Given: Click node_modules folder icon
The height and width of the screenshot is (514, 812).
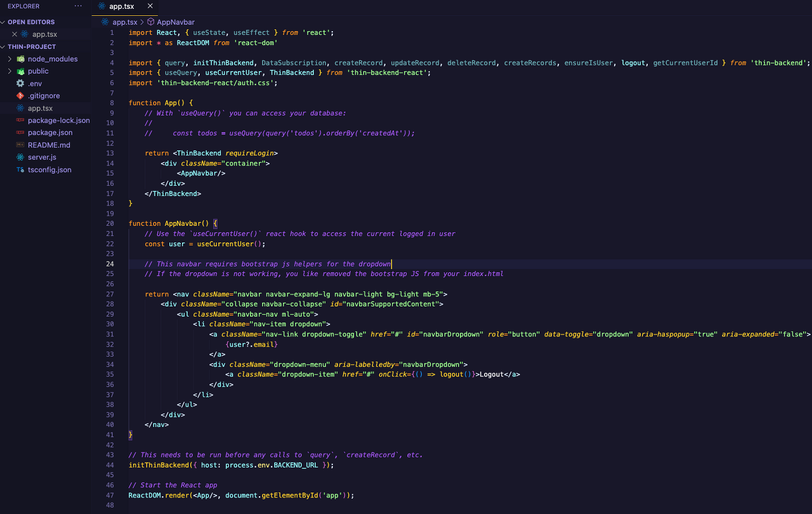Looking at the screenshot, I should click(x=21, y=59).
